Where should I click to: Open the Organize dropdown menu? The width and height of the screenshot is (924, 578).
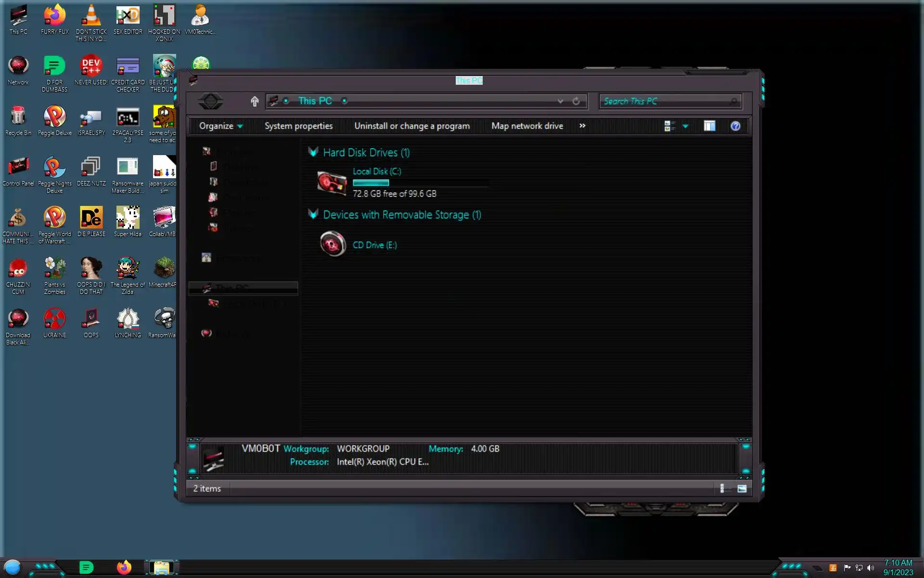(x=221, y=126)
